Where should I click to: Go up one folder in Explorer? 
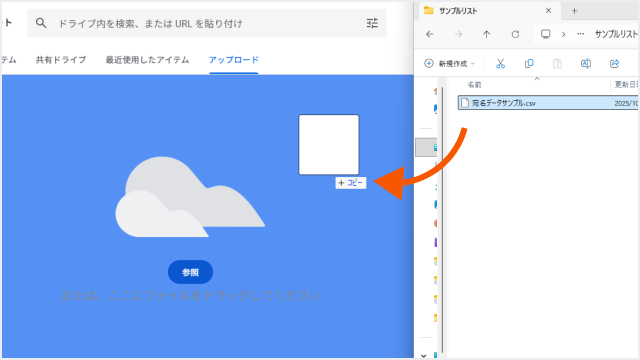[x=487, y=34]
